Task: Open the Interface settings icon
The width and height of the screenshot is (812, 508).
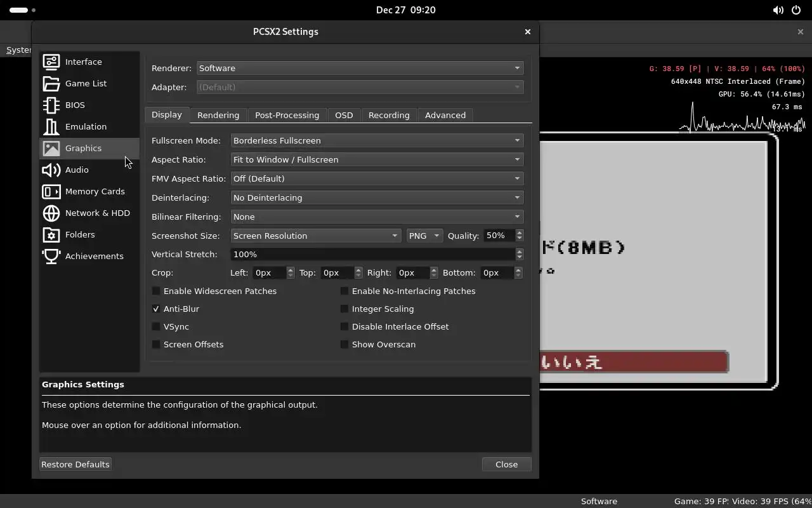Action: [51, 62]
